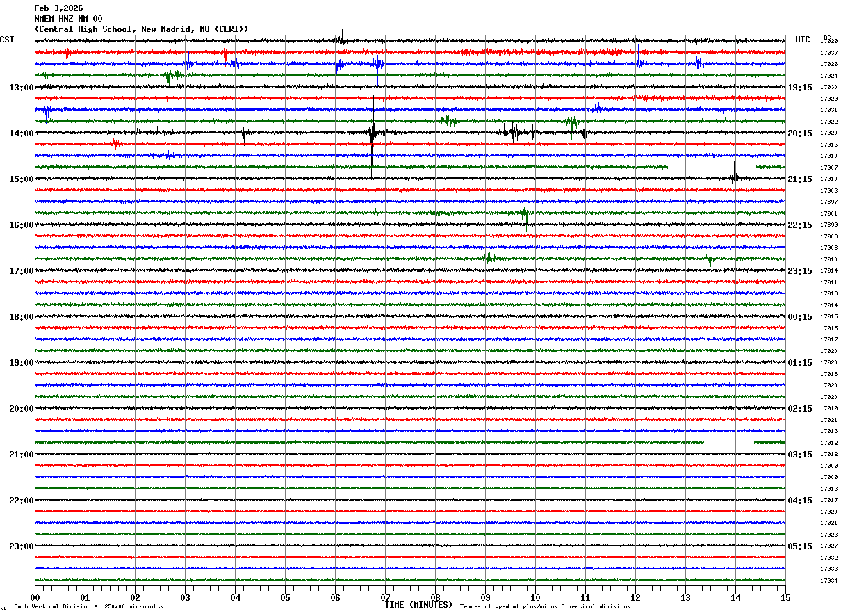This screenshot has width=841, height=616.
Task: Click the 23:00 CST time label
Action: tap(22, 546)
